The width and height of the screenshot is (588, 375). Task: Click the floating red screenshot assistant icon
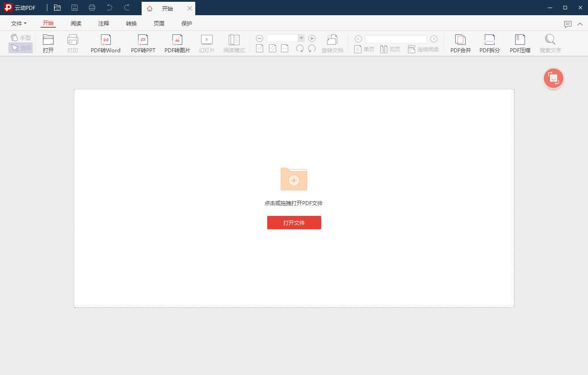[554, 78]
